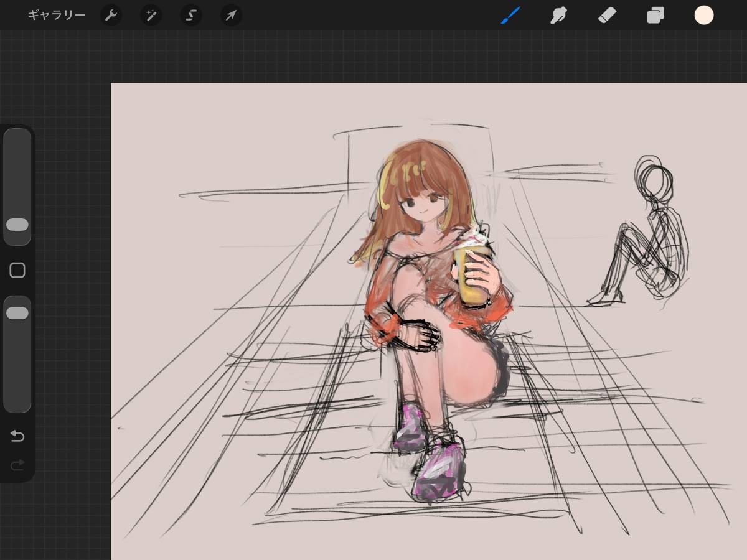Click the brush size slider handle

[x=17, y=225]
